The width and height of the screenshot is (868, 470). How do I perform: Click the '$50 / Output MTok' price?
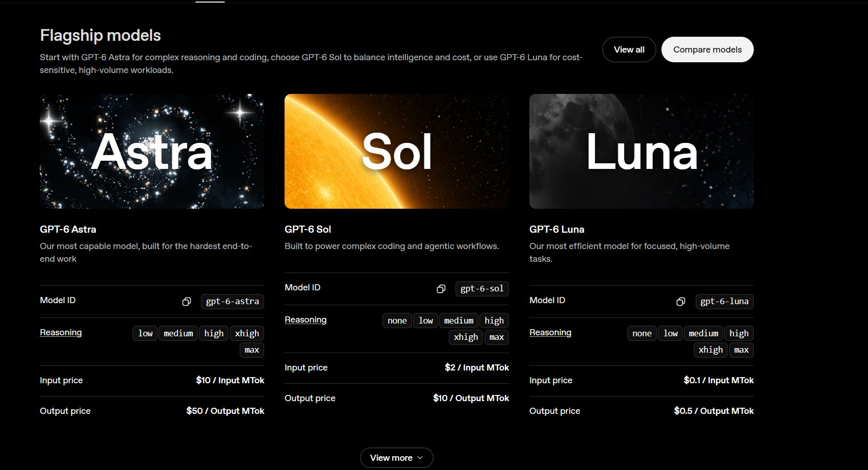(x=225, y=411)
